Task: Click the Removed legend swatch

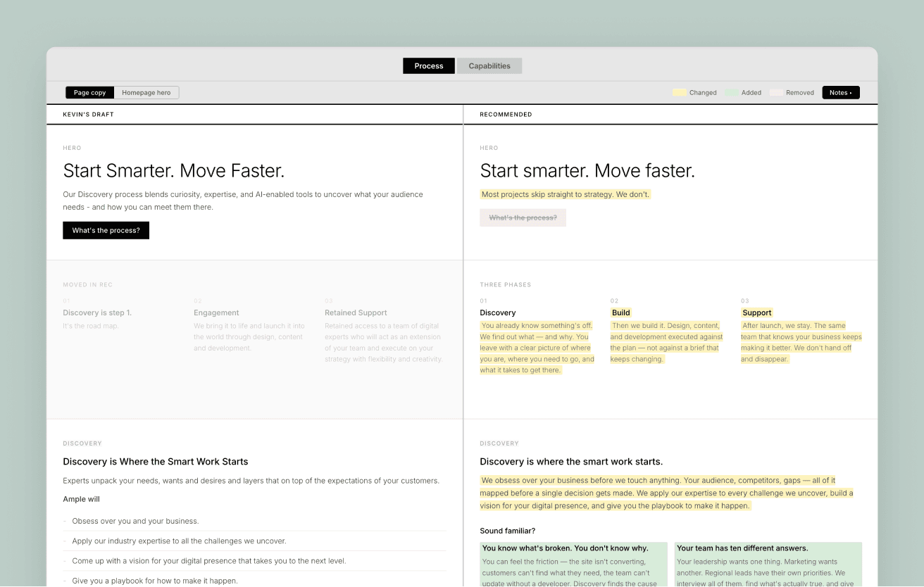Action: pyautogui.click(x=776, y=93)
